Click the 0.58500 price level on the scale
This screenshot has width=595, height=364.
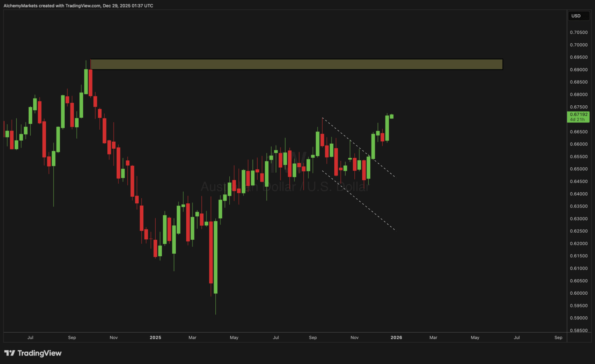(x=579, y=330)
